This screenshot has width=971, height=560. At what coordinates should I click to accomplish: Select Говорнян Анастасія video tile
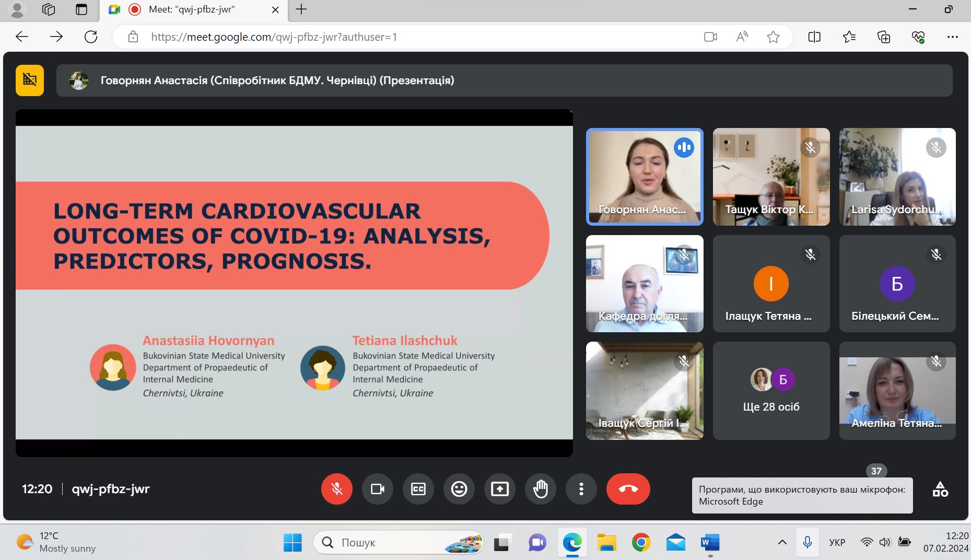[x=645, y=177]
